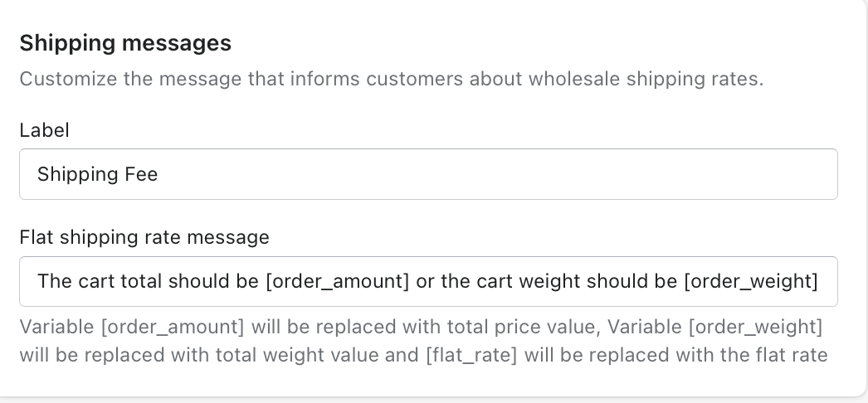Screen dimensions: 868x403
Task: Focus the Flat shipping rate message field
Action: [x=428, y=282]
